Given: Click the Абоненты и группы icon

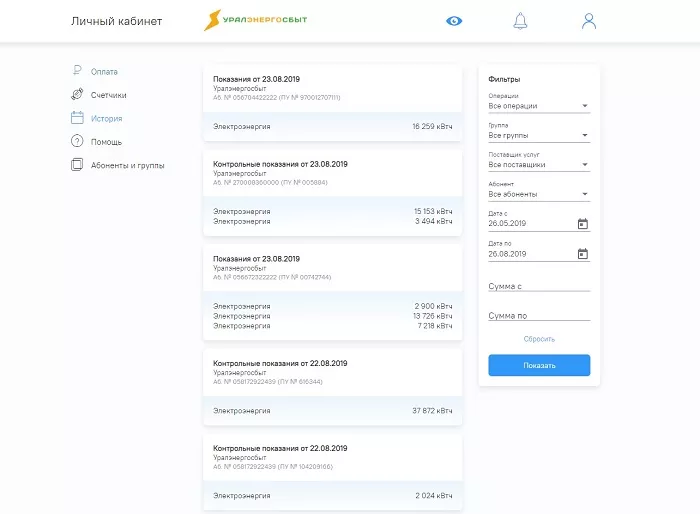Looking at the screenshot, I should (77, 165).
